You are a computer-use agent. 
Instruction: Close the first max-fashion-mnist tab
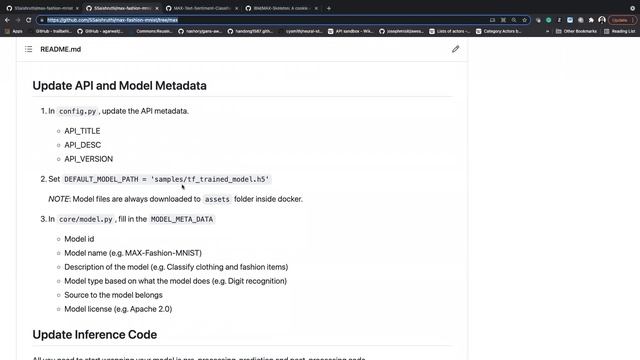[x=77, y=8]
